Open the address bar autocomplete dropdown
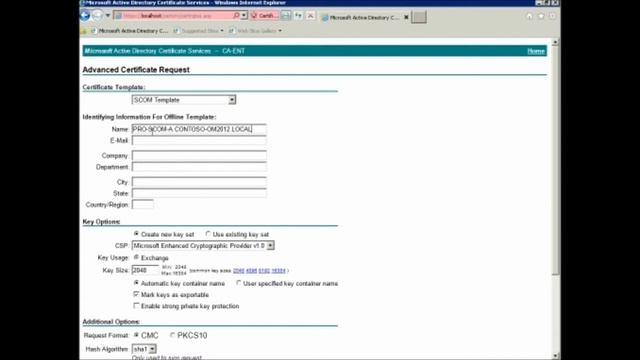 point(244,16)
